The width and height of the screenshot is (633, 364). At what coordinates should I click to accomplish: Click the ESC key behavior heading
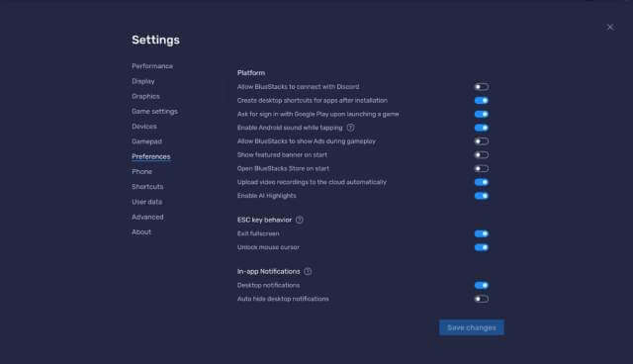tap(264, 220)
